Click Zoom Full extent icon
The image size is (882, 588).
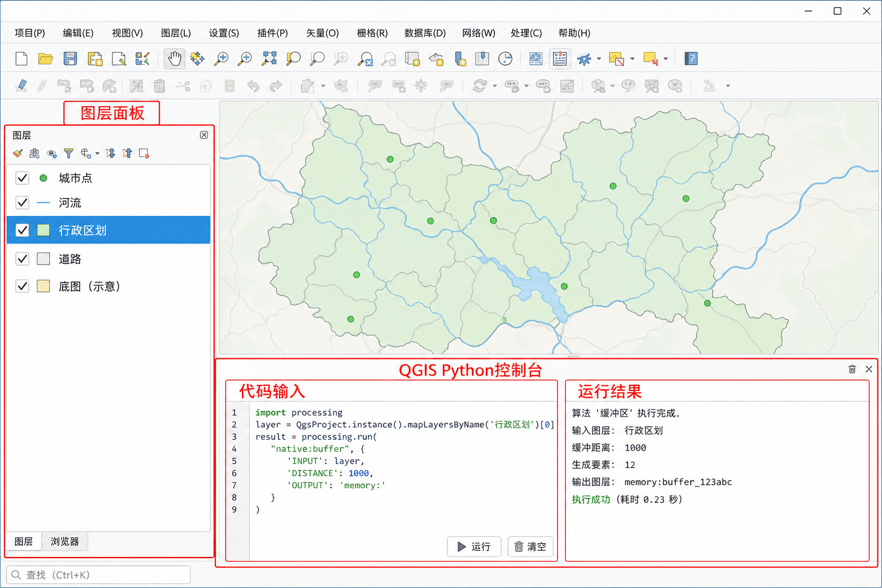[x=269, y=58]
